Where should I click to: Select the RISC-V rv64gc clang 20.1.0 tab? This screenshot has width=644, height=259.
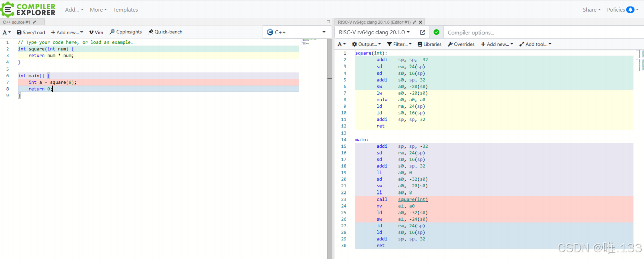[x=374, y=22]
